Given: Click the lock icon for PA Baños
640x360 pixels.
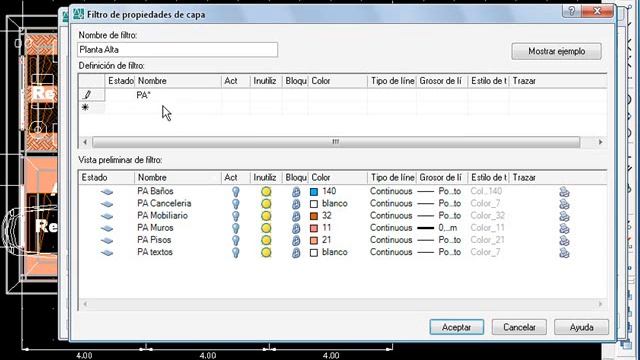Looking at the screenshot, I should (x=296, y=192).
